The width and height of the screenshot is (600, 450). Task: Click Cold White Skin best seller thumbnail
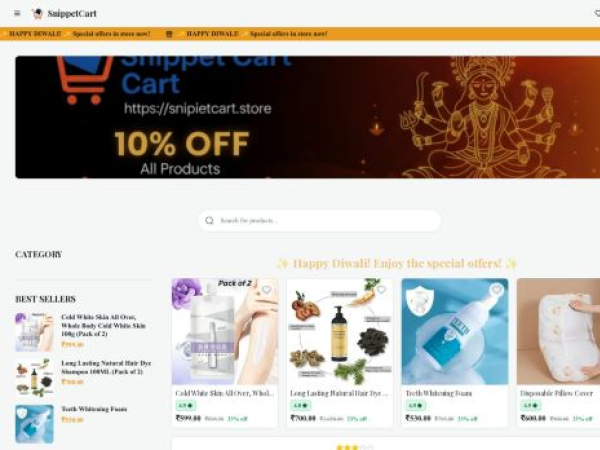click(34, 332)
